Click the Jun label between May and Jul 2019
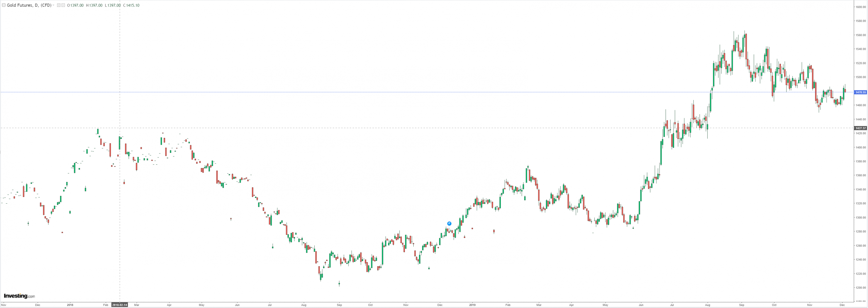 coord(641,305)
